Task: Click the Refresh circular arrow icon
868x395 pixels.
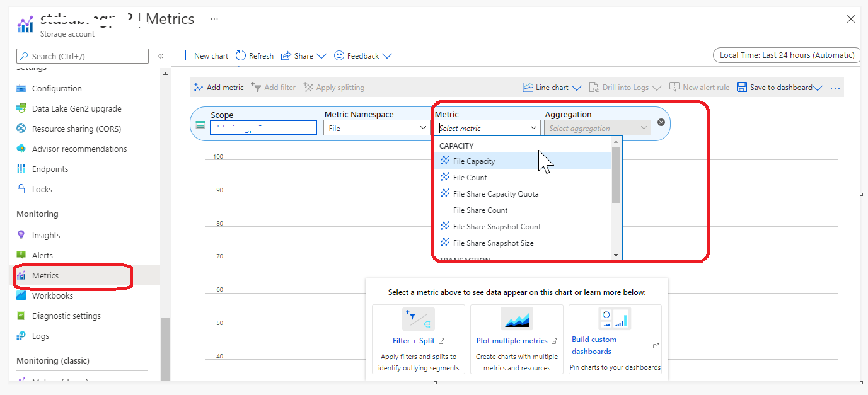Action: tap(241, 55)
